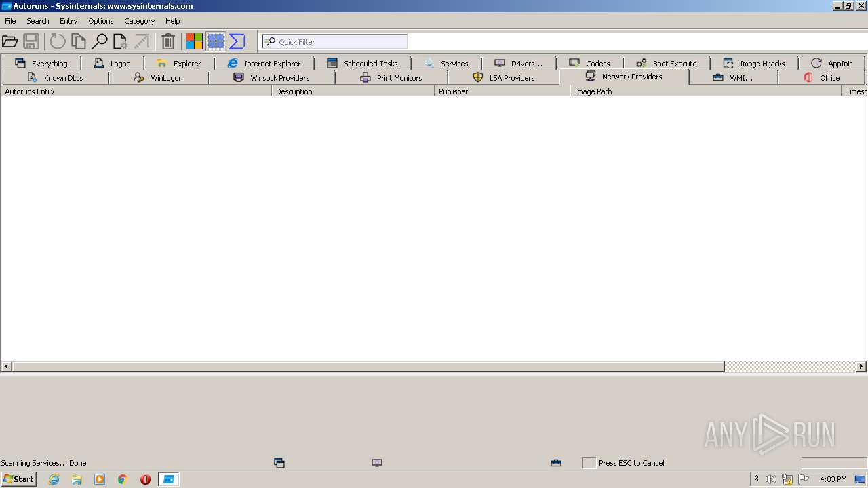Open the Entry menu
This screenshot has width=868, height=488.
68,21
